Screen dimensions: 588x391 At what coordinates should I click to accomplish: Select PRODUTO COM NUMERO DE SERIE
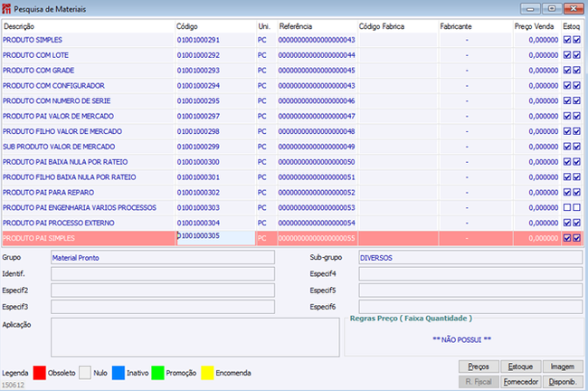(x=57, y=101)
